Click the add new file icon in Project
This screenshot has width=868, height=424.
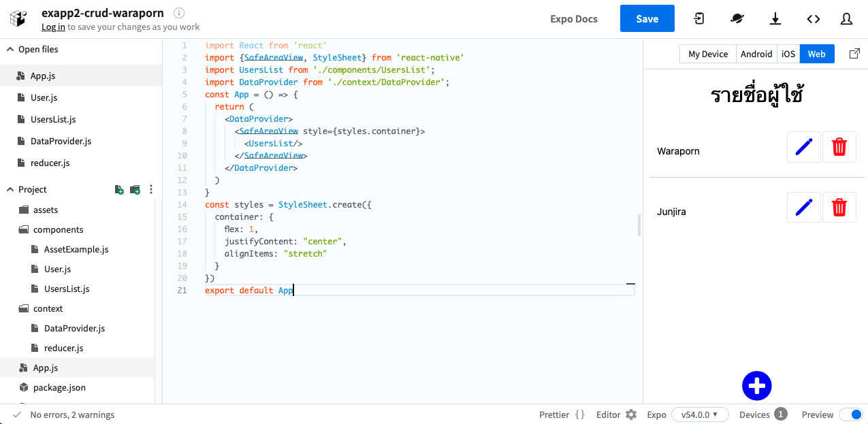point(119,190)
